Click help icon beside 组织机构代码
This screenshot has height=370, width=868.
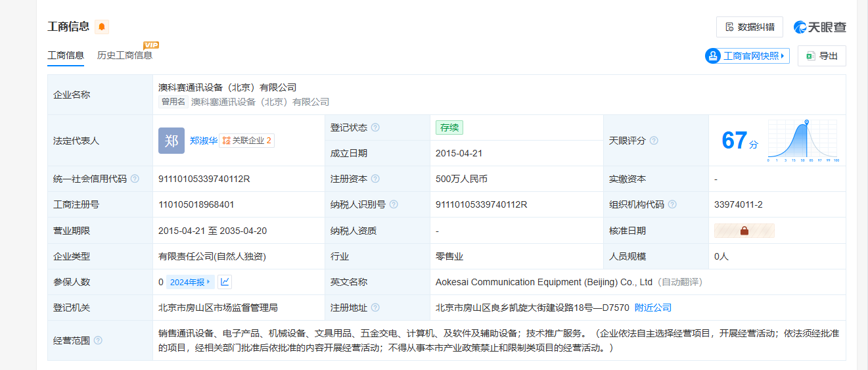tap(672, 204)
